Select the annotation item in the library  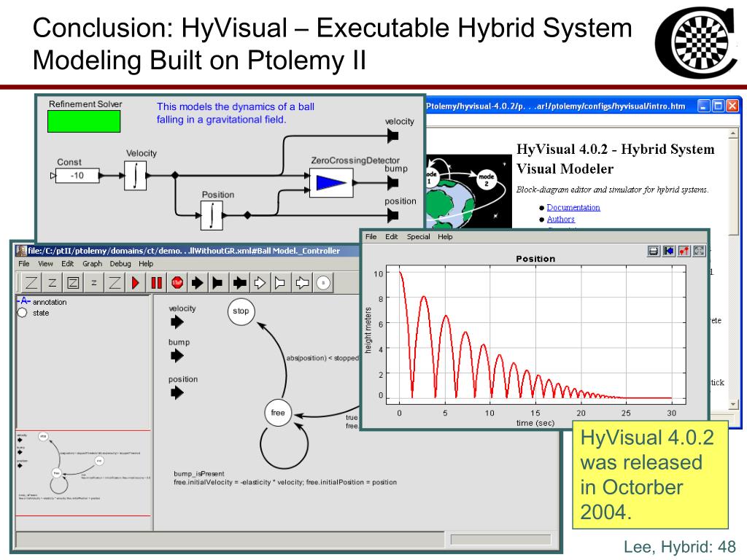click(42, 302)
